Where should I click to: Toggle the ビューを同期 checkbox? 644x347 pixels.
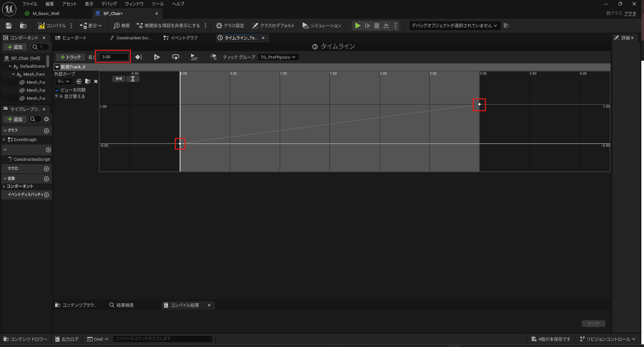click(57, 90)
